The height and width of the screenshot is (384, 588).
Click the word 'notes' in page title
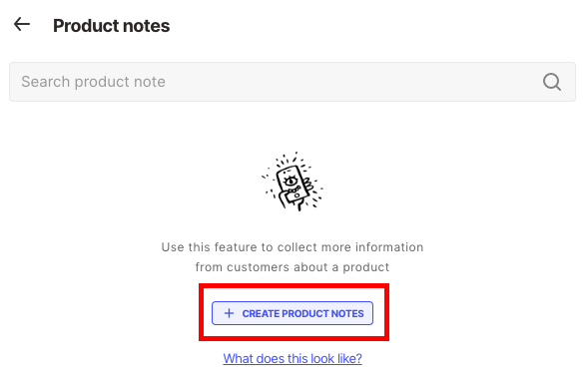coord(146,26)
